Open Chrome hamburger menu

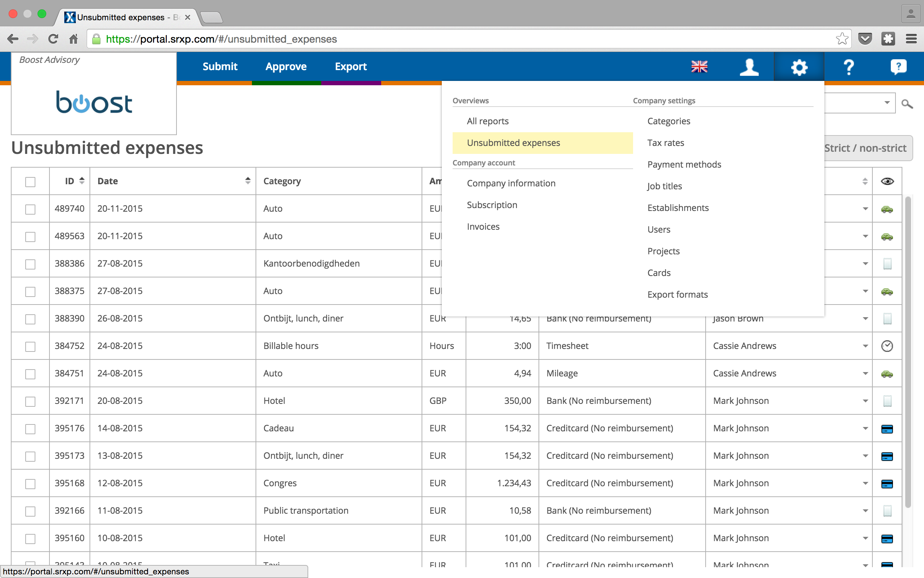coord(911,39)
